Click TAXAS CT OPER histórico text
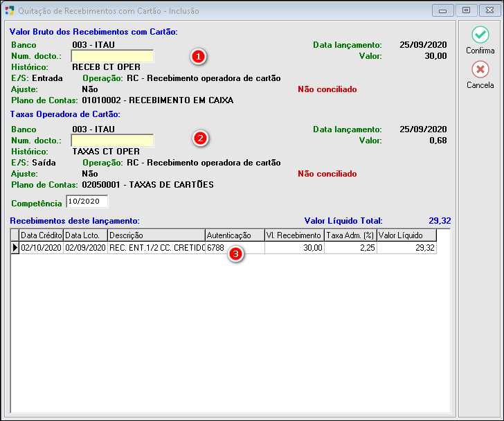The width and height of the screenshot is (504, 421). [106, 152]
